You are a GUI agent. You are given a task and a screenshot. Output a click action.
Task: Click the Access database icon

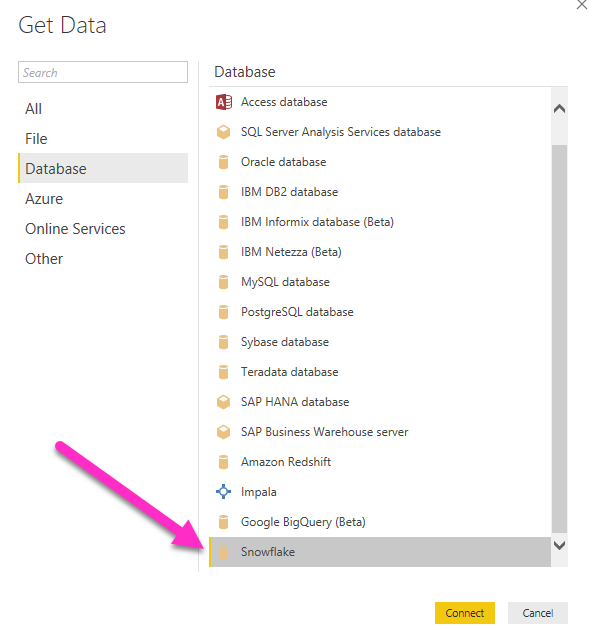(224, 102)
